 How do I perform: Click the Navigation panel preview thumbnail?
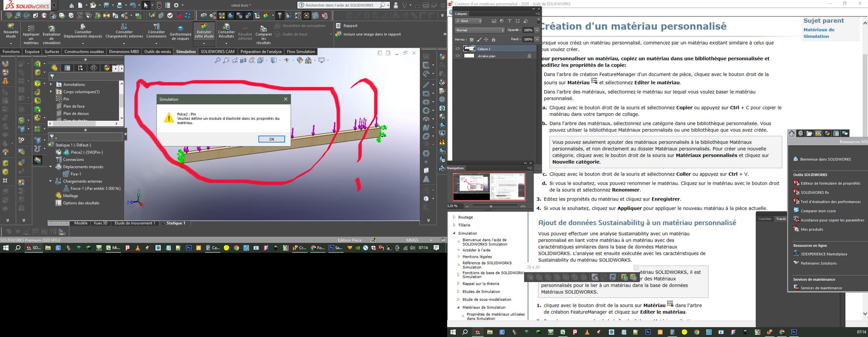point(489,186)
